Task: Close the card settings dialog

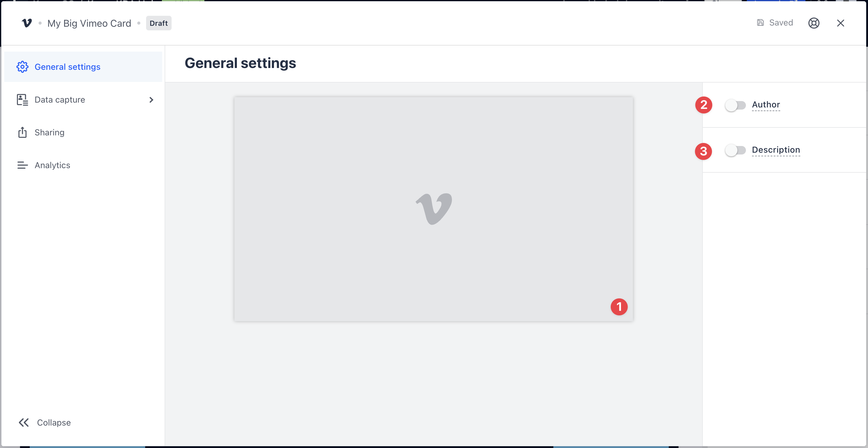Action: [x=840, y=23]
